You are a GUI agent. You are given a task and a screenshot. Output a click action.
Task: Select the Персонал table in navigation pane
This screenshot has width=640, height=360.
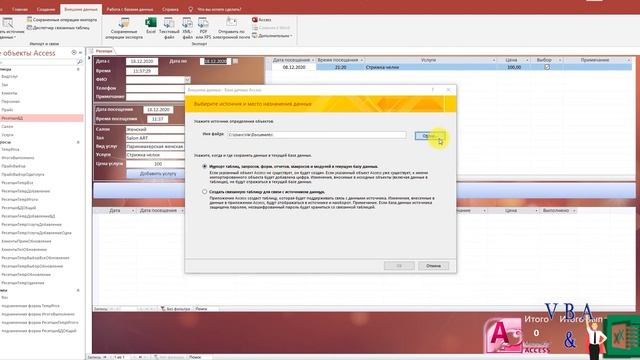(x=10, y=101)
